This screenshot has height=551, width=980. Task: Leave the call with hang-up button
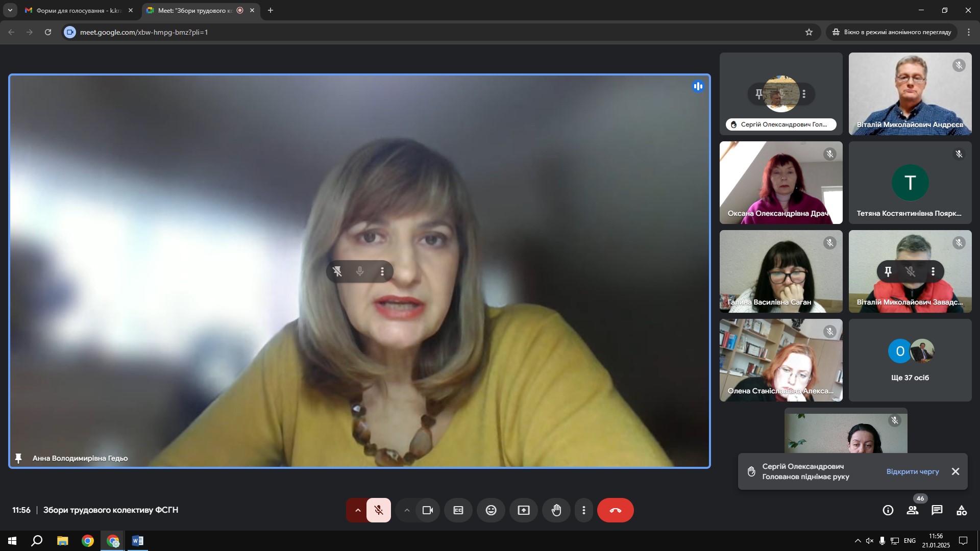click(615, 510)
